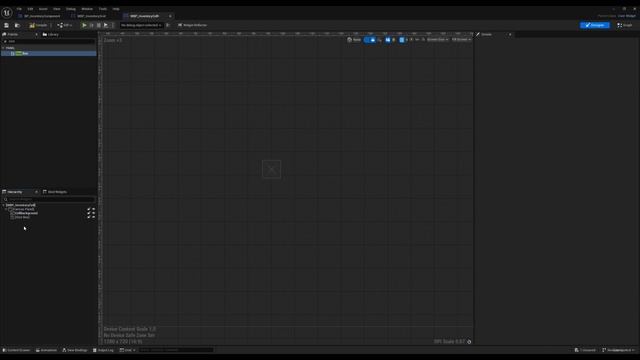The height and width of the screenshot is (360, 640).
Task: Close the Details panel tab
Action: click(510, 35)
